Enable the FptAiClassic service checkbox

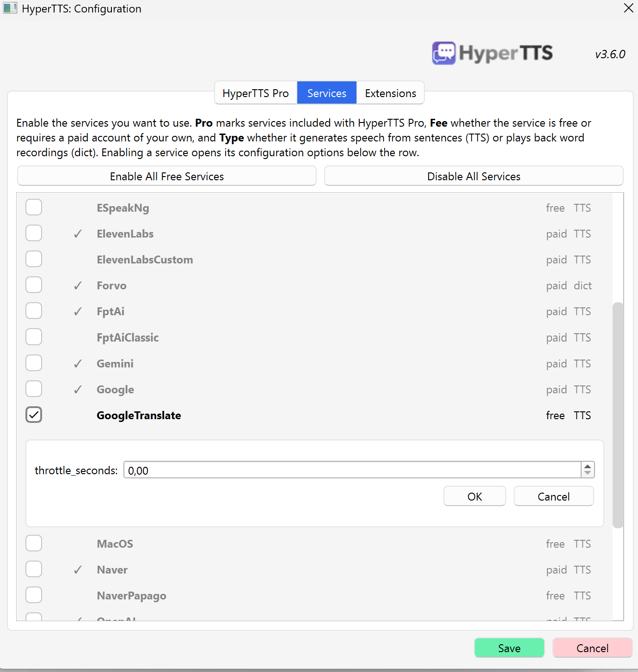tap(34, 337)
